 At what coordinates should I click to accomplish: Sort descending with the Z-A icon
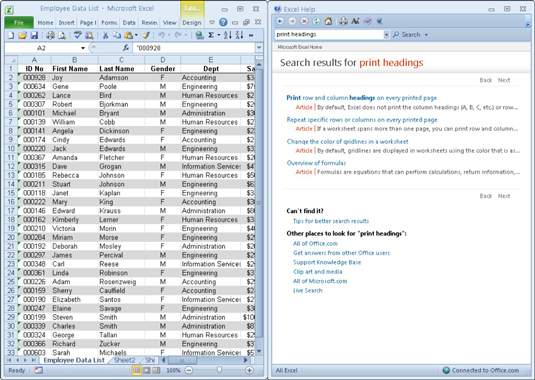click(x=240, y=35)
